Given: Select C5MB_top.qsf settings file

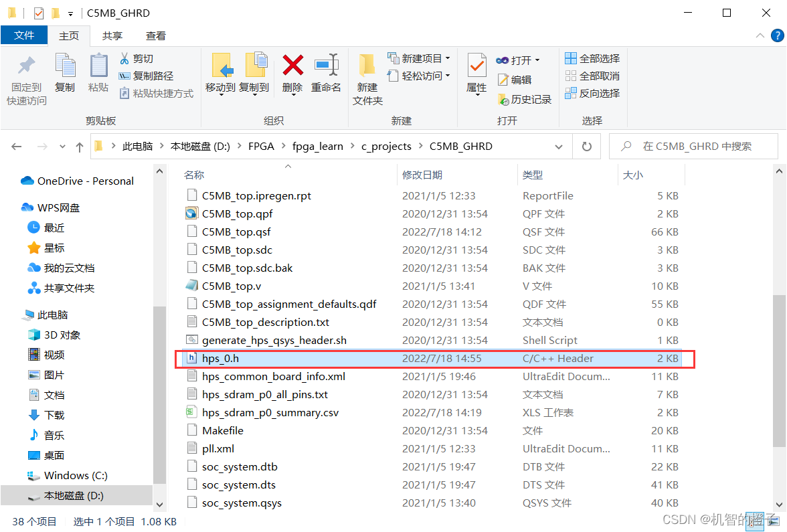Looking at the screenshot, I should pos(432,232).
